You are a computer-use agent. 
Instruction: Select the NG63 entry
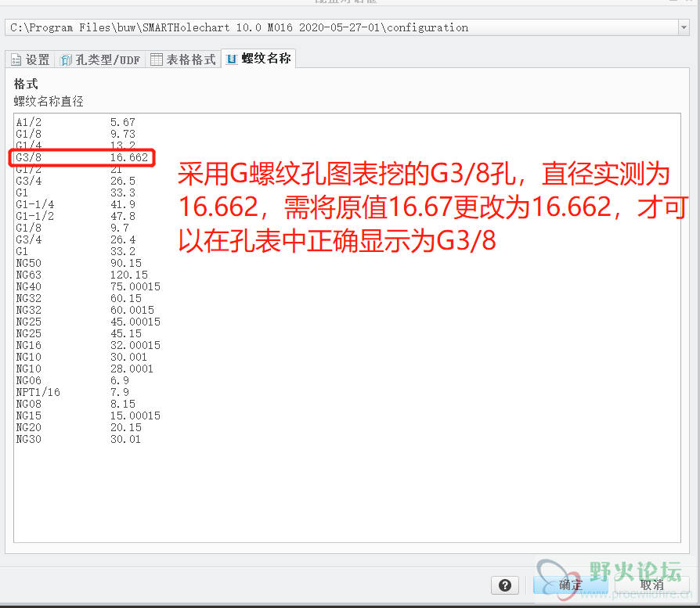[28, 275]
